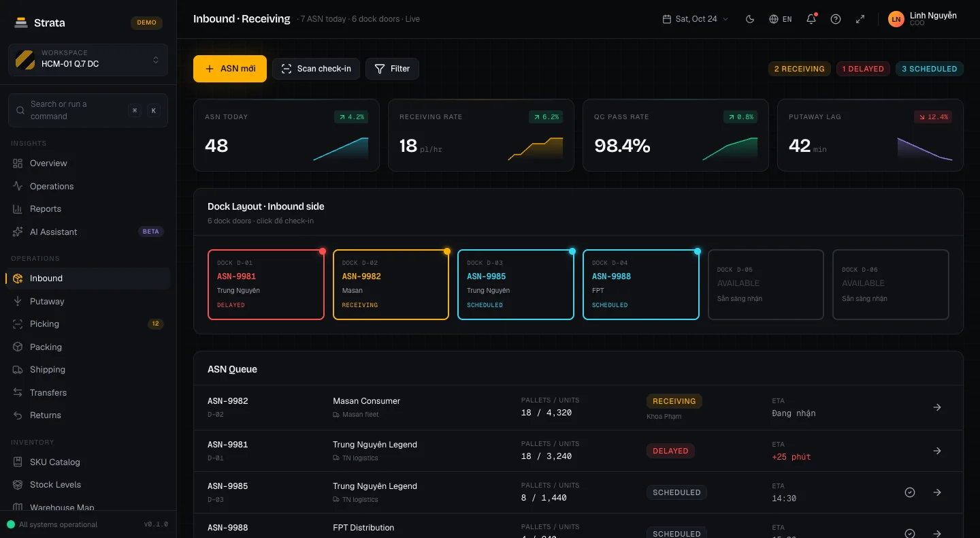980x538 pixels.
Task: Click the Transfers arrows icon in sidebar
Action: 18,392
